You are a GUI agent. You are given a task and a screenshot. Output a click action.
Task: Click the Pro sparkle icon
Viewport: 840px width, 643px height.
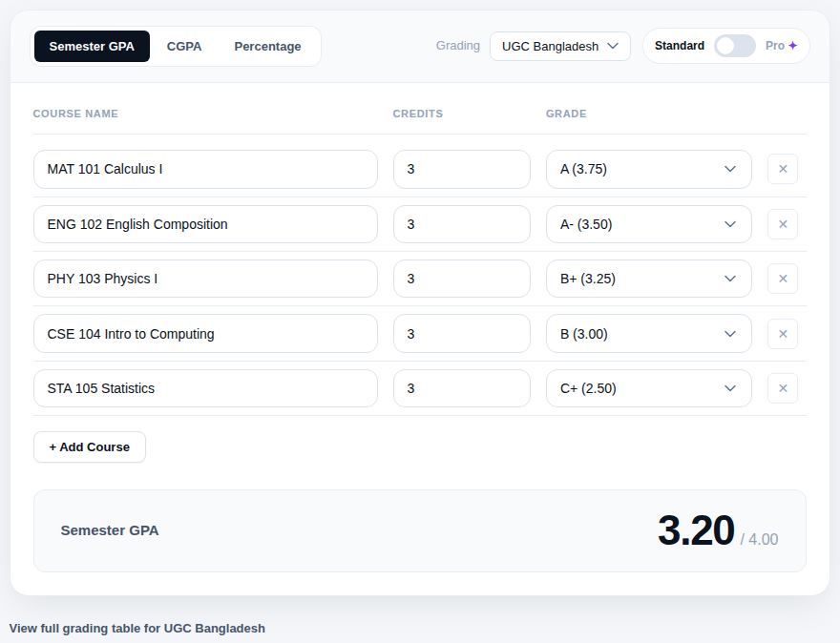point(793,46)
